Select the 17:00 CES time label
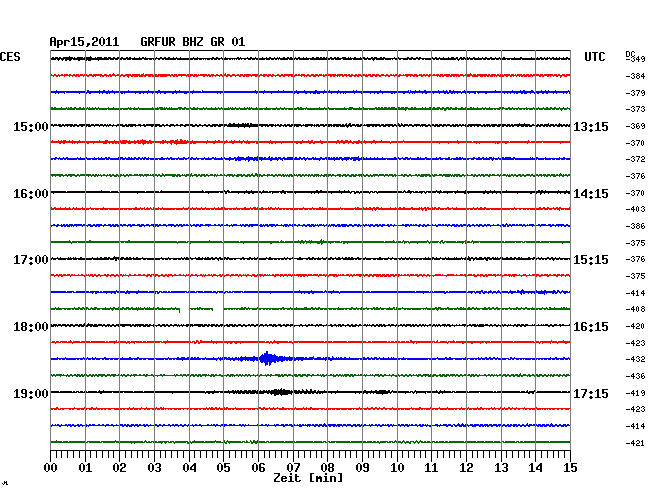 click(31, 260)
